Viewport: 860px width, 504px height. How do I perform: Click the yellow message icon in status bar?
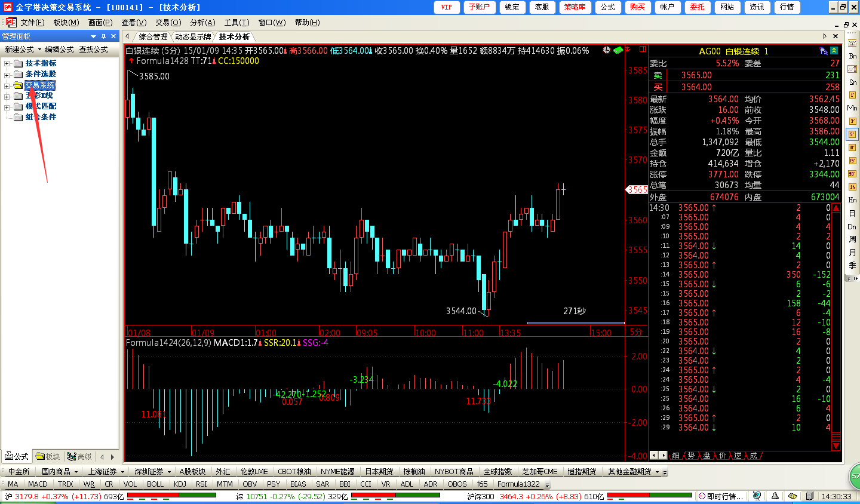pos(792,496)
